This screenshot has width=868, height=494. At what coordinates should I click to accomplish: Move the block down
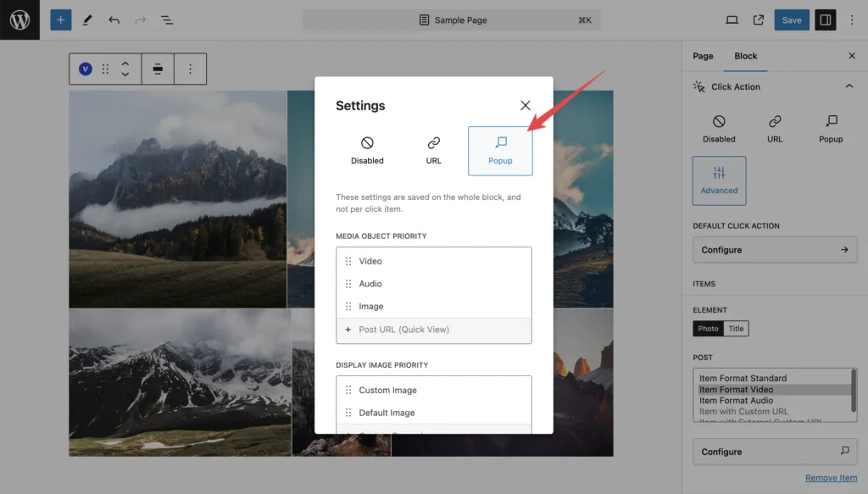coord(125,74)
